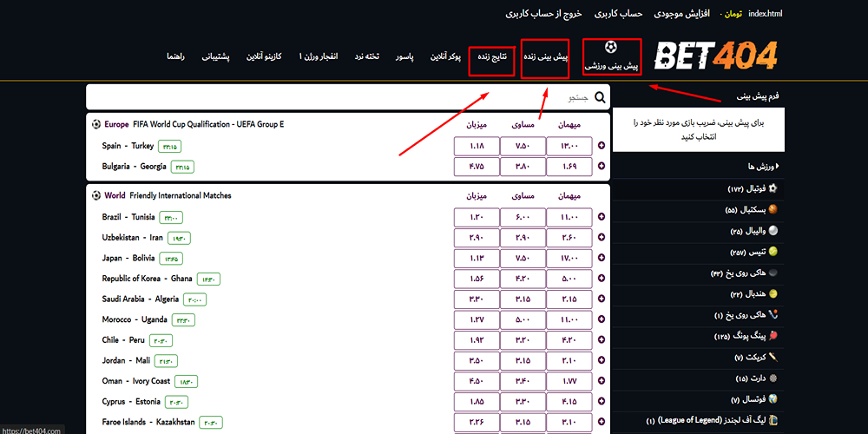
Task: Click the soccer ball icon above sports betting
Action: (612, 48)
